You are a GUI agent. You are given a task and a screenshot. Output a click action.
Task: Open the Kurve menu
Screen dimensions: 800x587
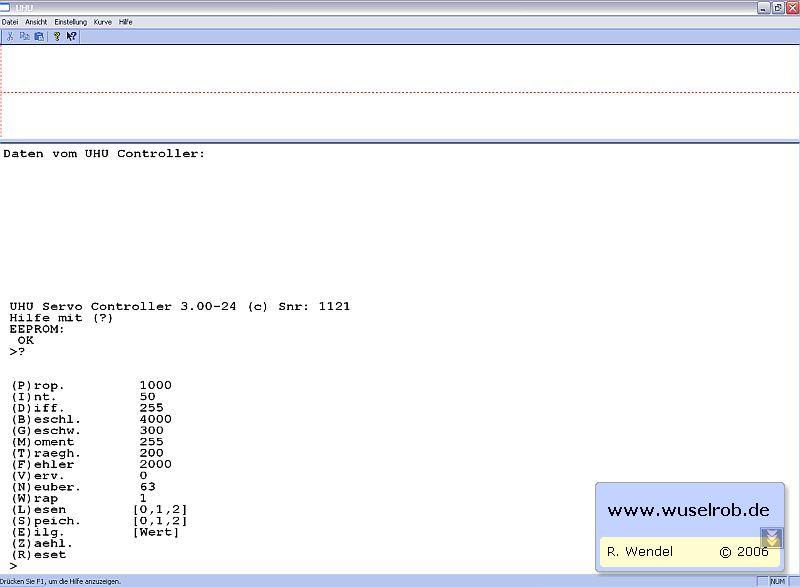pos(103,22)
